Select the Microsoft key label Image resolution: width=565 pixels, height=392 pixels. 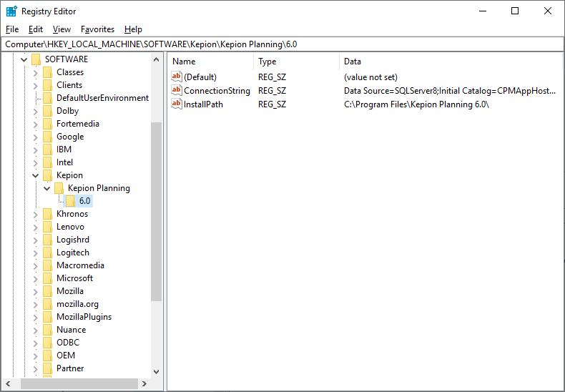[74, 278]
